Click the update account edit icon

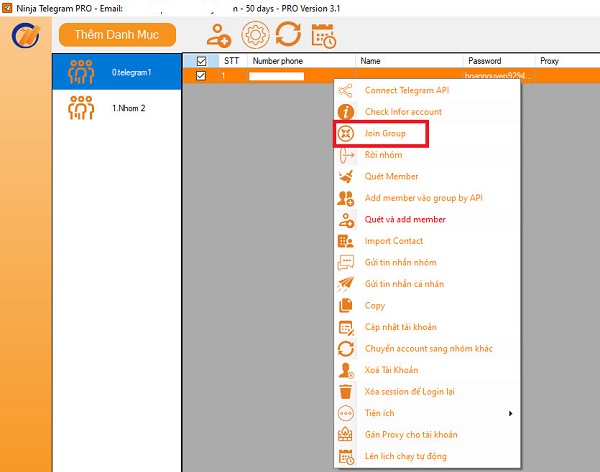tap(347, 328)
